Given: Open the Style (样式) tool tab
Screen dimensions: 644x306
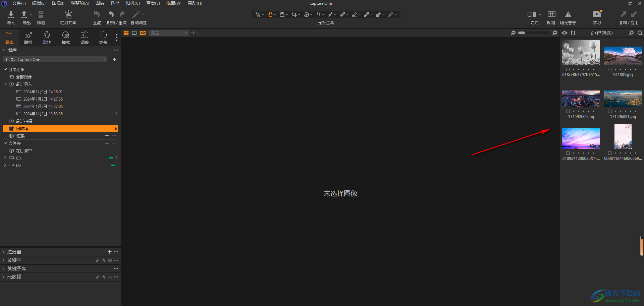Looking at the screenshot, I should (66, 36).
